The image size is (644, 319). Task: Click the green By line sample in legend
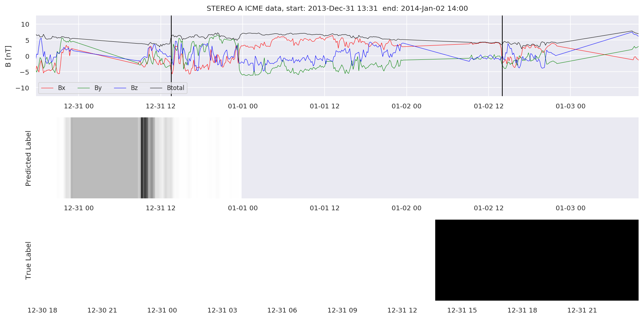point(84,88)
